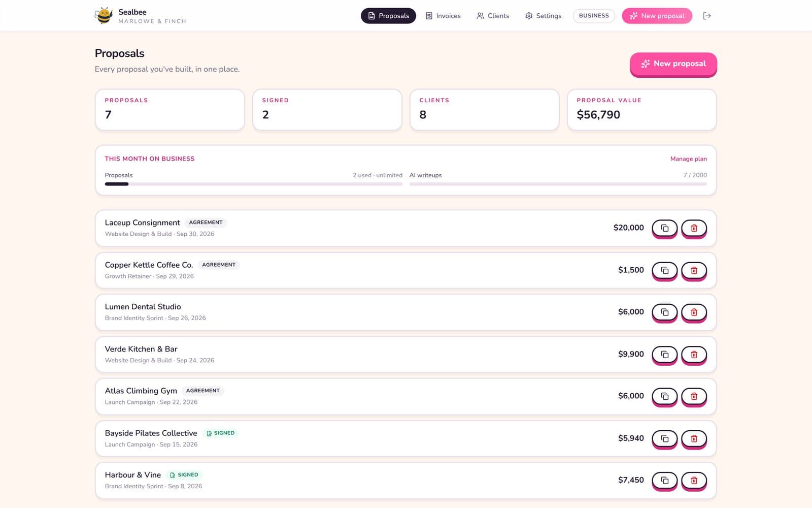The width and height of the screenshot is (812, 508).
Task: Click the log out icon in header
Action: pos(707,16)
